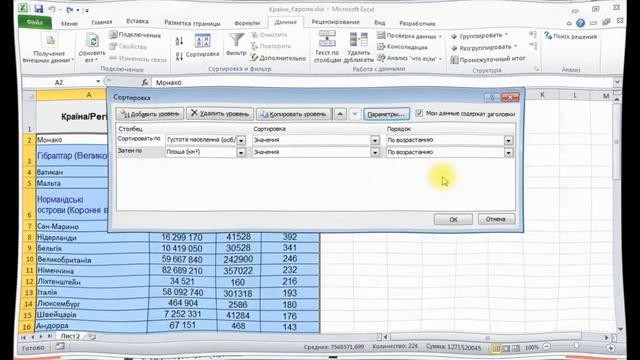The width and height of the screenshot is (640, 360).
Task: Click 'Копировать уровень' button
Action: (x=294, y=114)
